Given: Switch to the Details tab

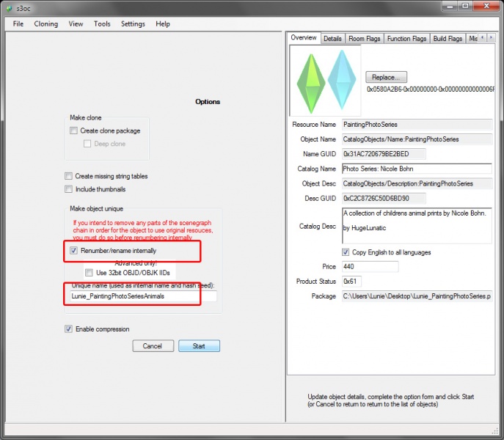Looking at the screenshot, I should 332,39.
